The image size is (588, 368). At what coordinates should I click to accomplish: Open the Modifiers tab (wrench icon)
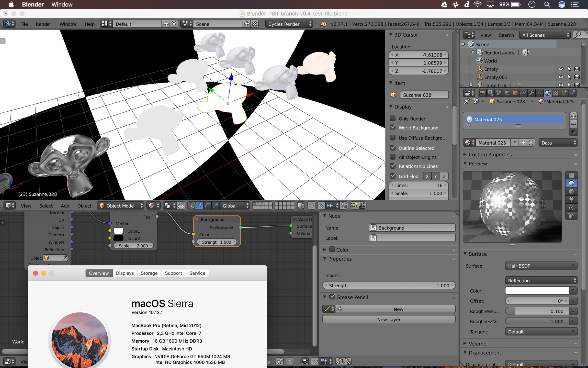[x=531, y=93]
